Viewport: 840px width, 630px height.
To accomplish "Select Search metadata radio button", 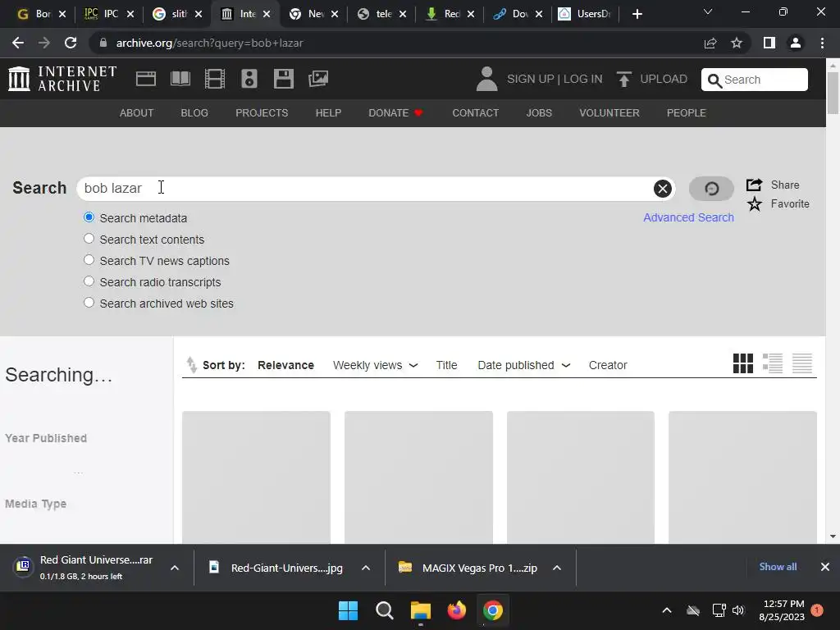I will coord(89,217).
